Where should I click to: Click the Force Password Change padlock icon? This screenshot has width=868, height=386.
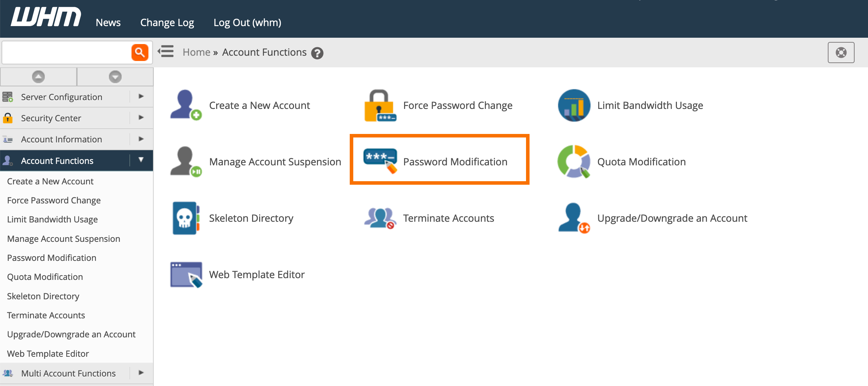[380, 105]
